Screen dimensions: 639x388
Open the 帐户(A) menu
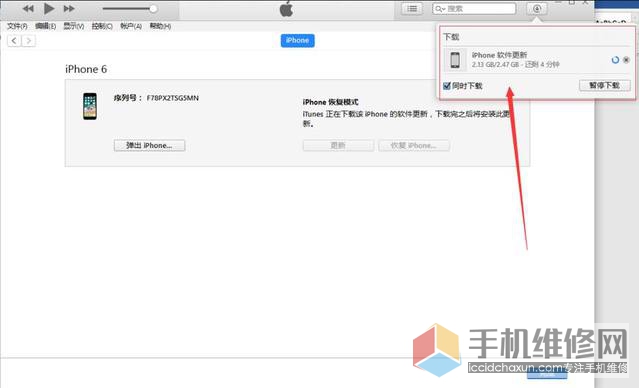coord(131,26)
